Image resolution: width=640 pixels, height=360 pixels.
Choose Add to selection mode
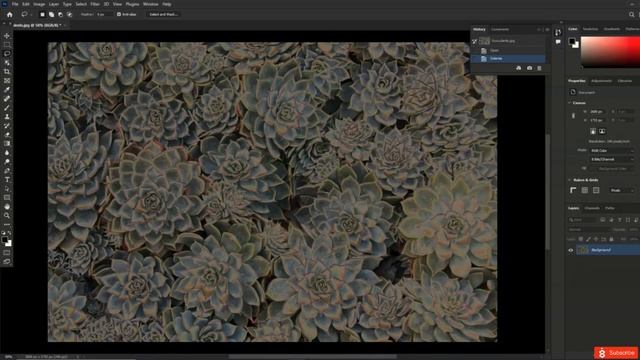click(51, 14)
